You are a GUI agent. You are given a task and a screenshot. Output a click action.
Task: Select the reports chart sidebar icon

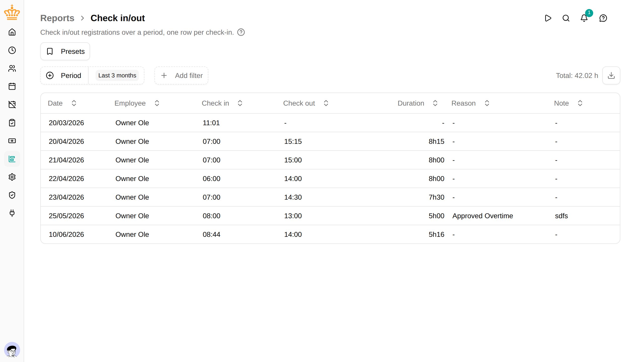12,159
